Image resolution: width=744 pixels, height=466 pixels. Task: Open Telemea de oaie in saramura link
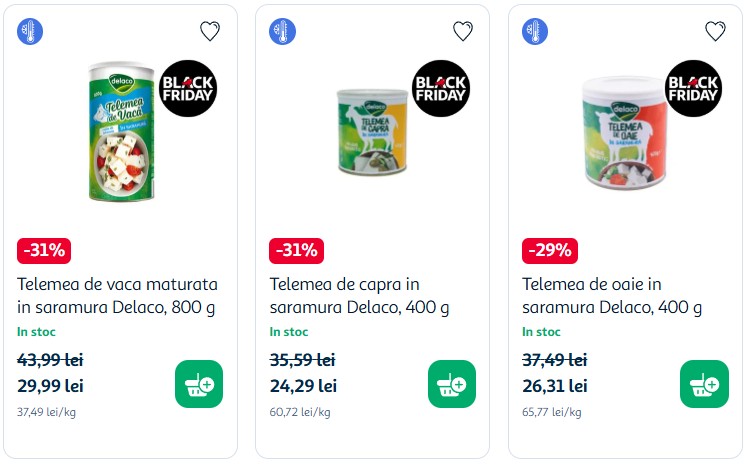click(x=612, y=295)
